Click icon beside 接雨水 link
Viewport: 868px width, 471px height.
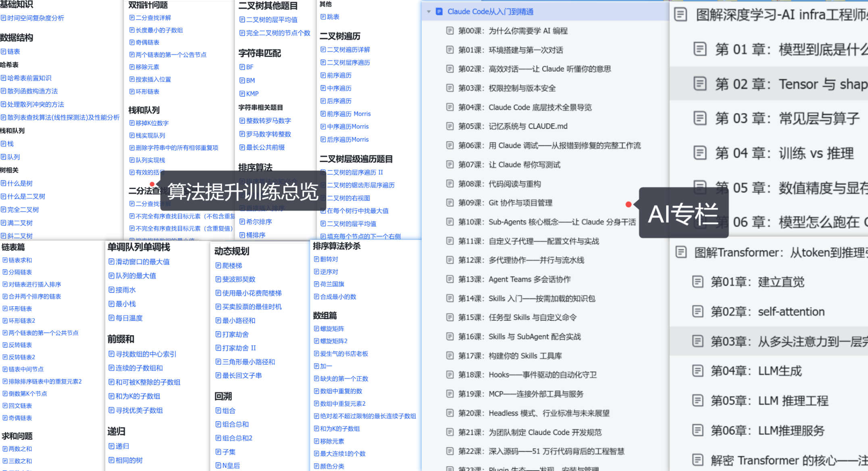coord(111,290)
